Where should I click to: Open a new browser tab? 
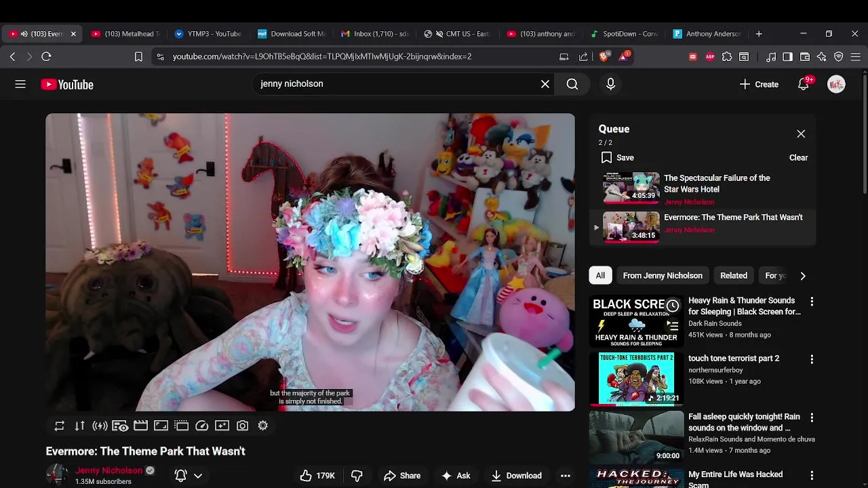pos(759,34)
